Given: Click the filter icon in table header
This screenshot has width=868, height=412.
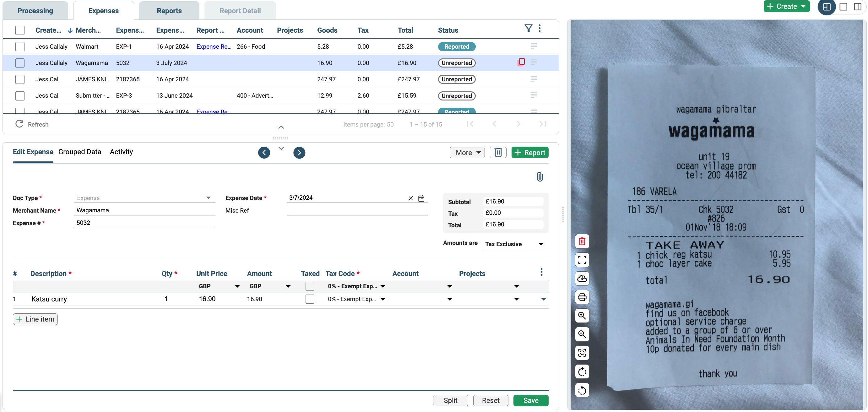Looking at the screenshot, I should tap(528, 29).
